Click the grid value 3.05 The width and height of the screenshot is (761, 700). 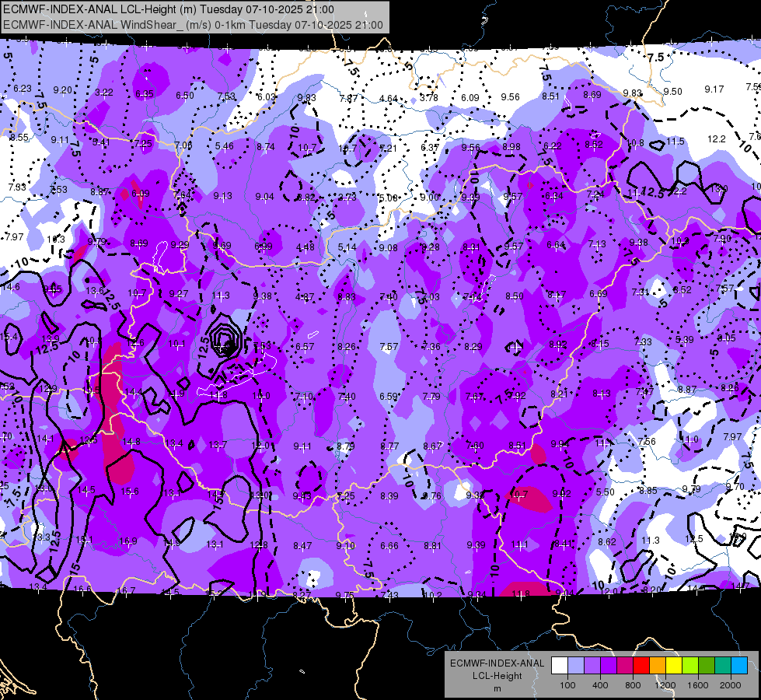pyautogui.click(x=727, y=338)
